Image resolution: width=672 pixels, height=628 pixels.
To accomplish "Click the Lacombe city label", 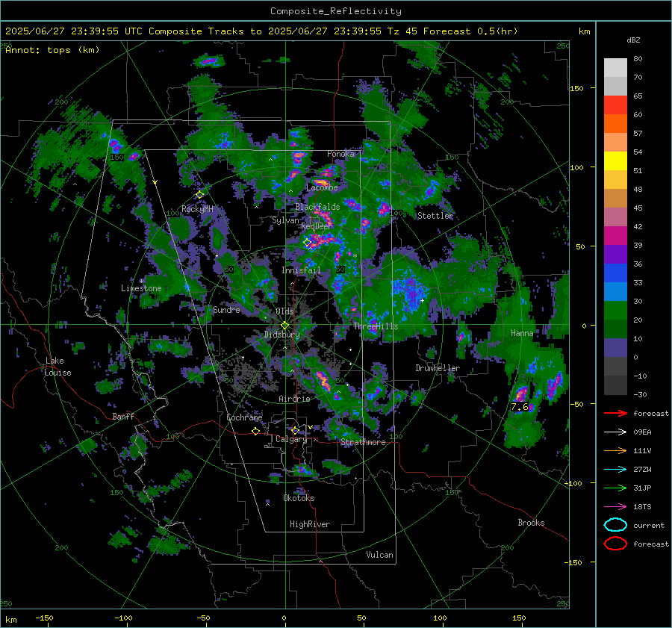I will click(x=322, y=187).
